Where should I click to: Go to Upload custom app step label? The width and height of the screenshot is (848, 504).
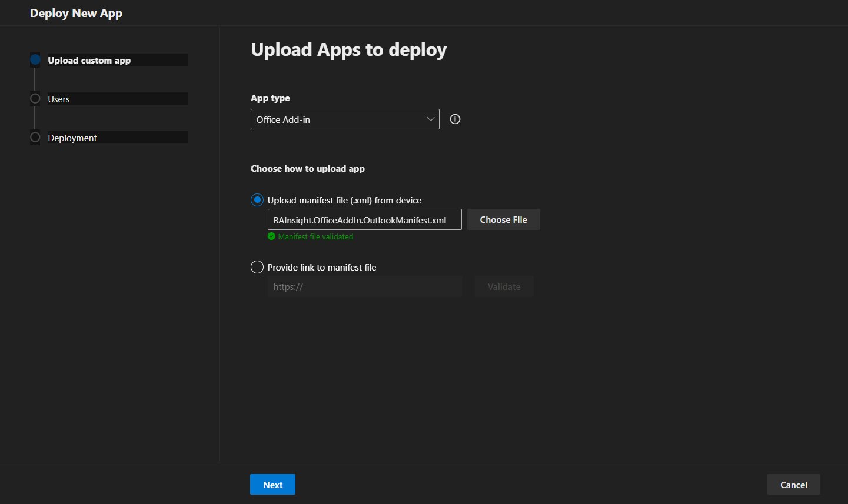click(89, 61)
